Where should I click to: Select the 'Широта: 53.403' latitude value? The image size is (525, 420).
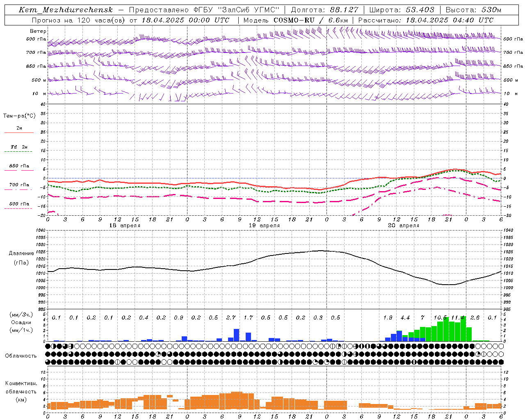402,10
